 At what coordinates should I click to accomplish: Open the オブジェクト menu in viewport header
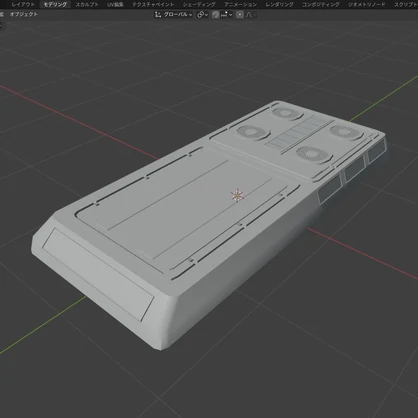(x=24, y=14)
